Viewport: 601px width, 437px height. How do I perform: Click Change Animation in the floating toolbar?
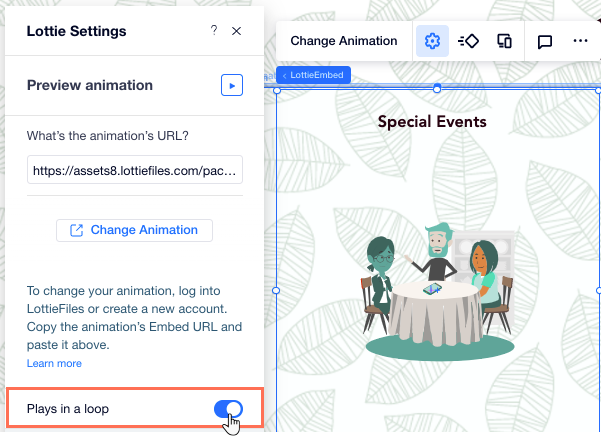click(344, 41)
